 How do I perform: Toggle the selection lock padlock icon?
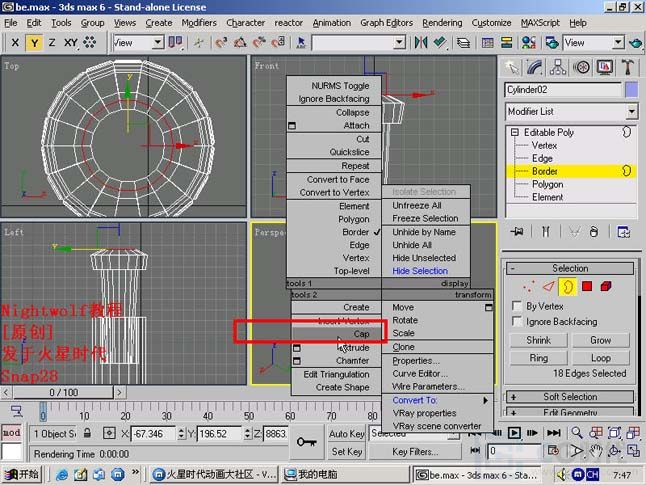click(87, 433)
